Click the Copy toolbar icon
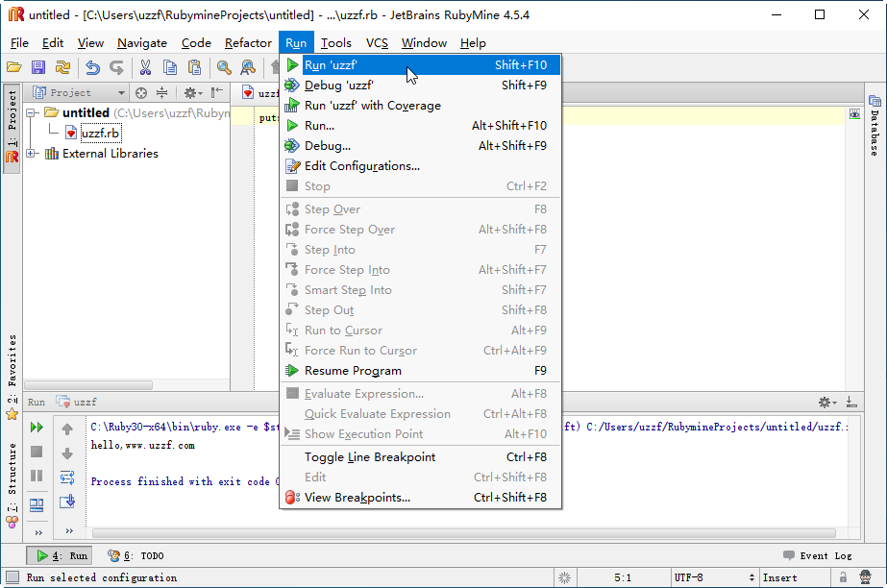Image resolution: width=887 pixels, height=588 pixels. point(170,68)
